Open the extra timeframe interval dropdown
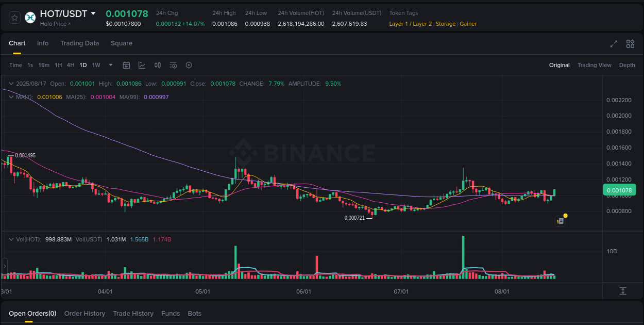The image size is (644, 325). 110,65
